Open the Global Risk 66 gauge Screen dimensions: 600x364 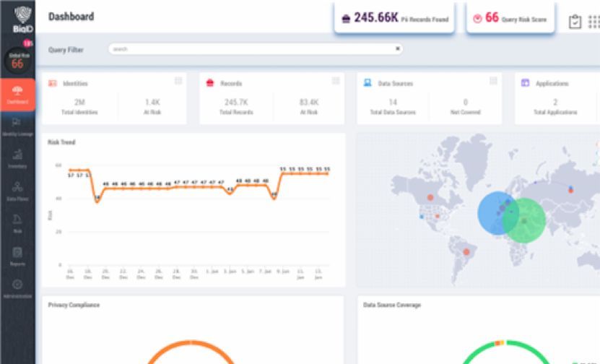pyautogui.click(x=17, y=61)
